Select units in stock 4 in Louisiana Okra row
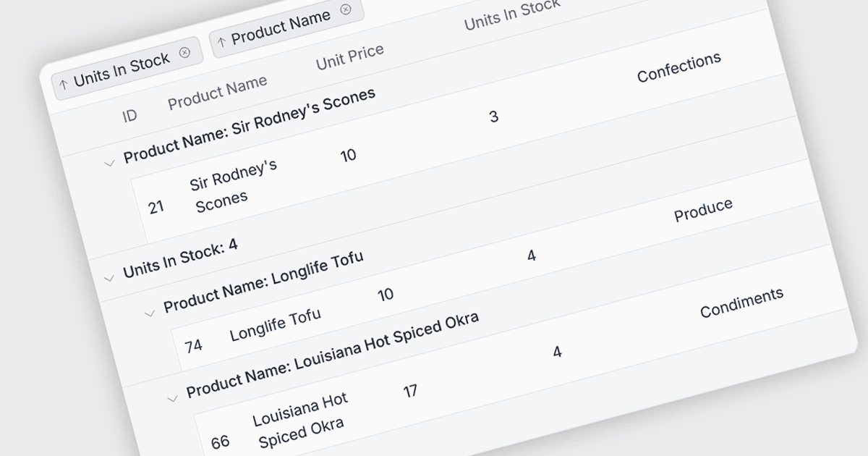Screen dimensions: 868x456 pos(557,352)
